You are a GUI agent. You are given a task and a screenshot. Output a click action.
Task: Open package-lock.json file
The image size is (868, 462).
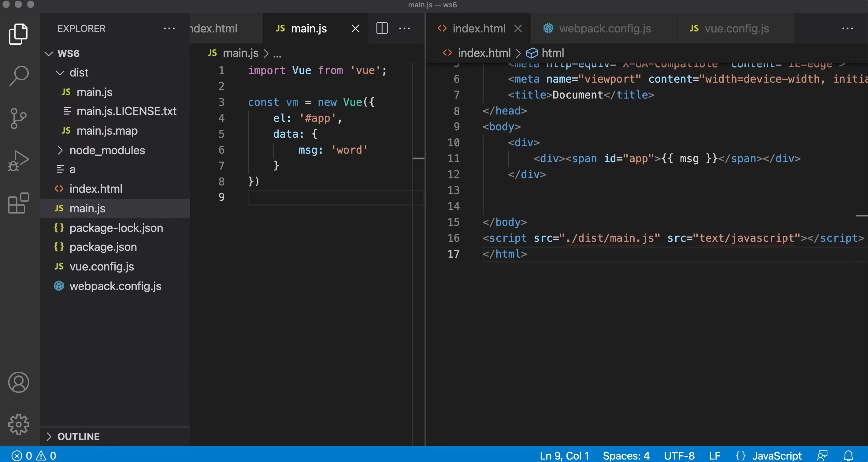click(115, 228)
